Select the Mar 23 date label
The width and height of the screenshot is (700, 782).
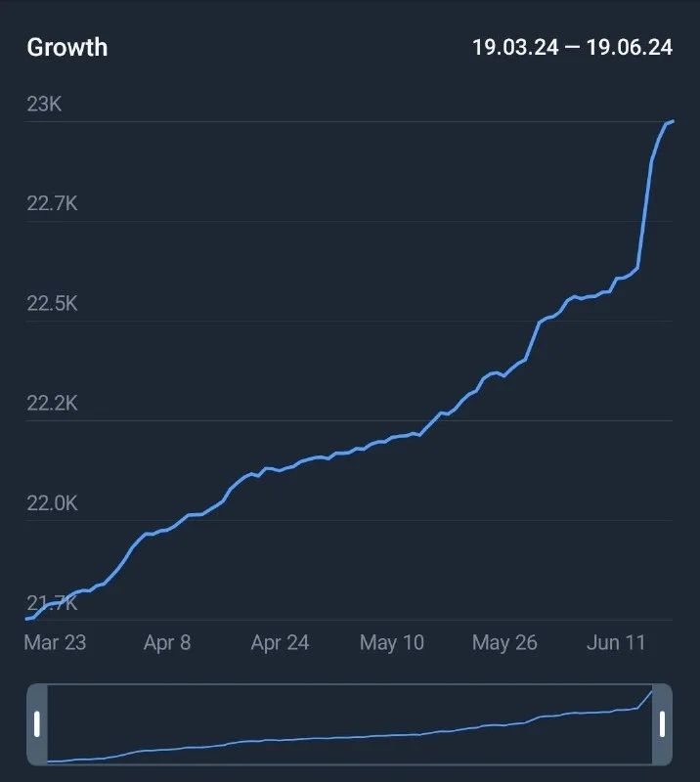[x=55, y=642]
